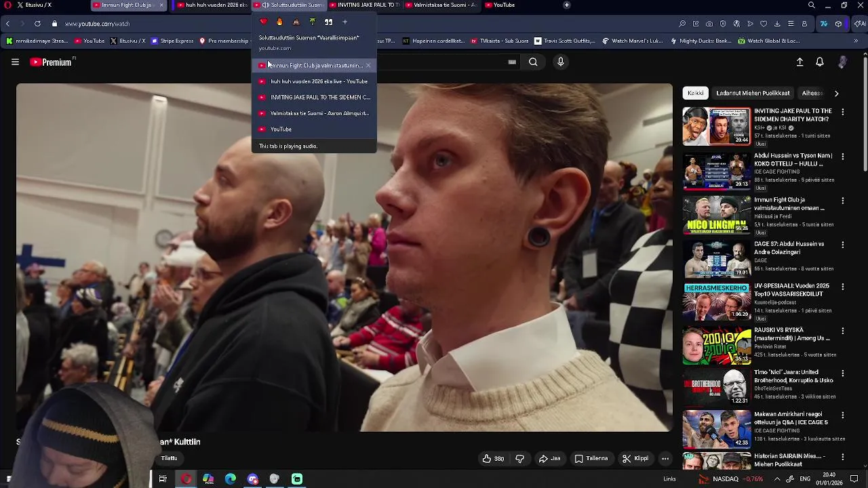Close Immun Fight Club entry in tab list

368,66
